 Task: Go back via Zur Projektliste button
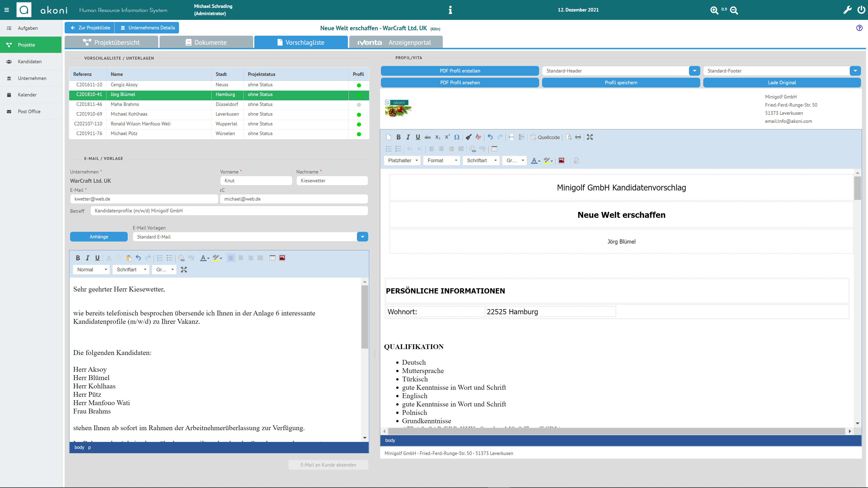[x=90, y=28]
